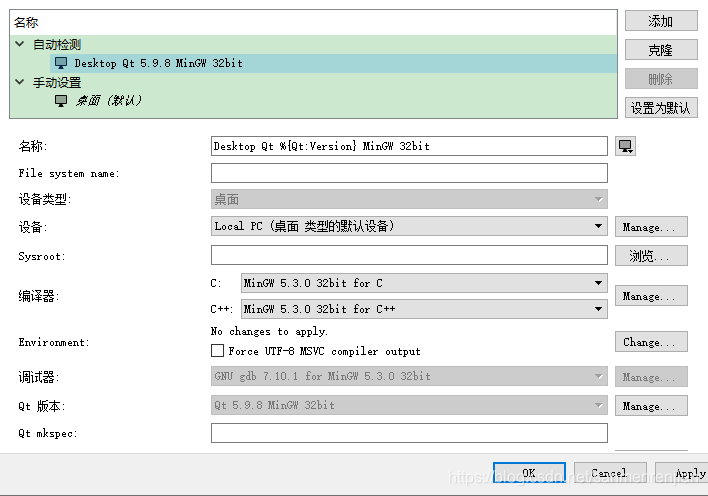Click the 克隆 button
708x496 pixels.
[x=661, y=50]
